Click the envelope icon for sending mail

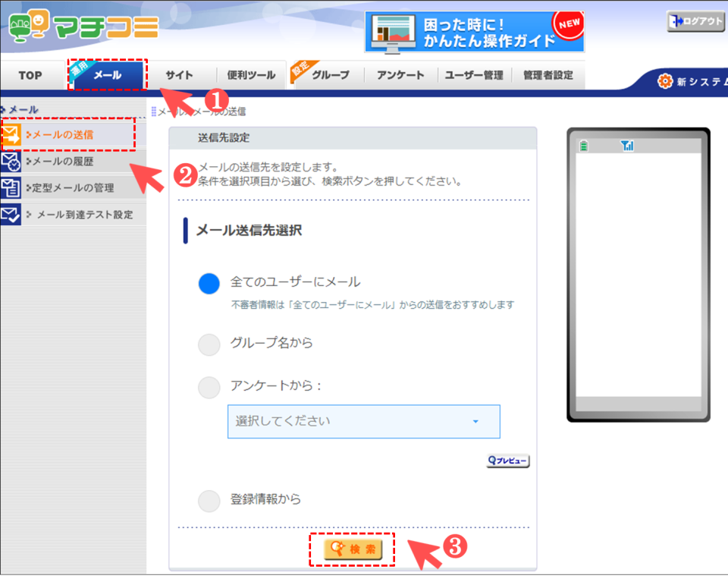pyautogui.click(x=11, y=135)
